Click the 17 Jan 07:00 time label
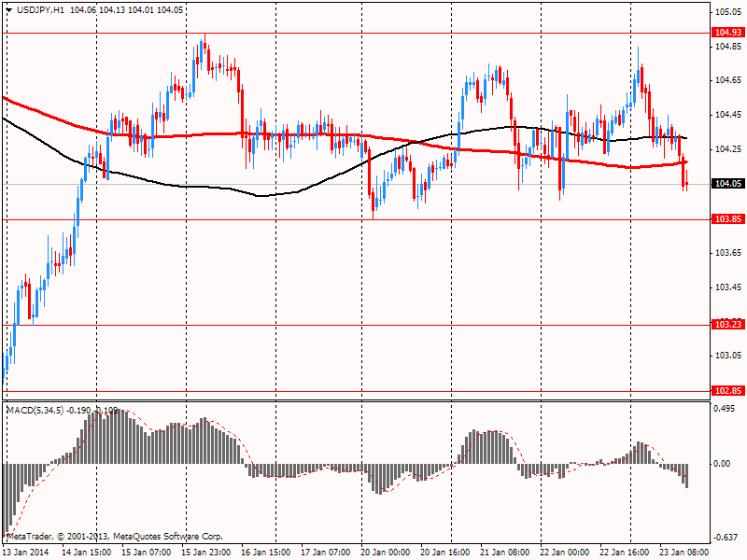Viewport: 747px width, 560px height. click(326, 553)
